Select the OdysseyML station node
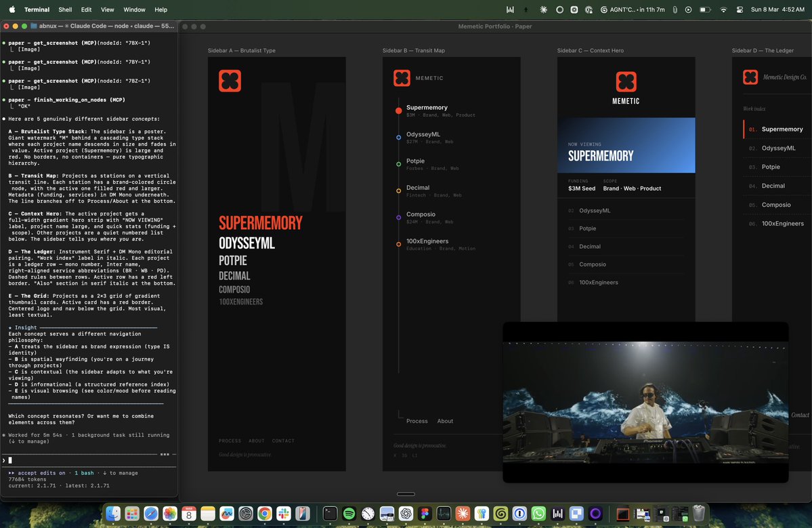The width and height of the screenshot is (812, 528). (398, 138)
